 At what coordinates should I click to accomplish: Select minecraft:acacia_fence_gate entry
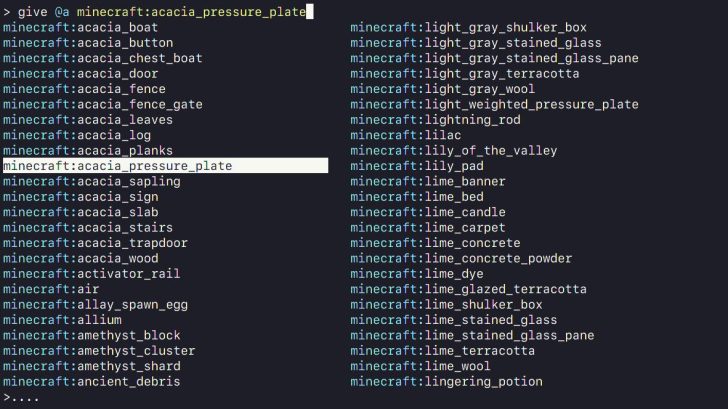(102, 104)
